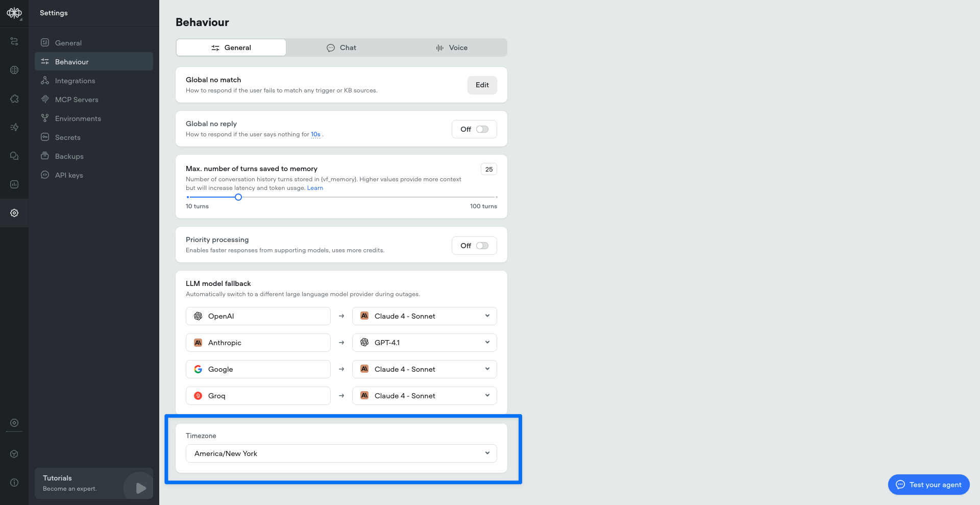Open the chat bubbles transcripts icon

coord(14,156)
